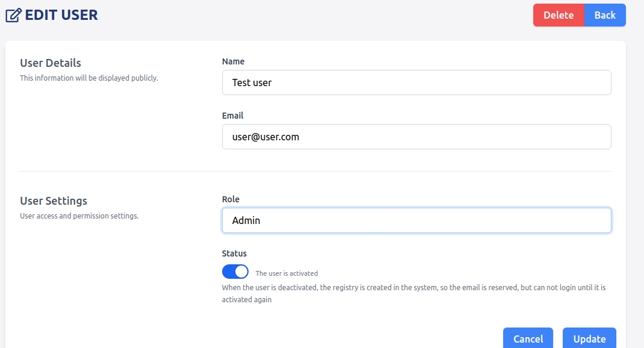The image size is (644, 348).
Task: Go back using the Back button
Action: [605, 15]
